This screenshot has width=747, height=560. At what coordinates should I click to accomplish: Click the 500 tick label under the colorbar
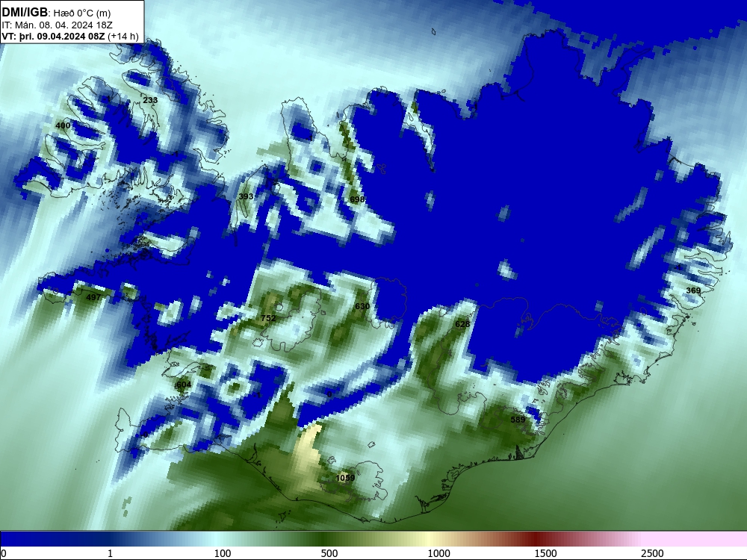[329, 553]
